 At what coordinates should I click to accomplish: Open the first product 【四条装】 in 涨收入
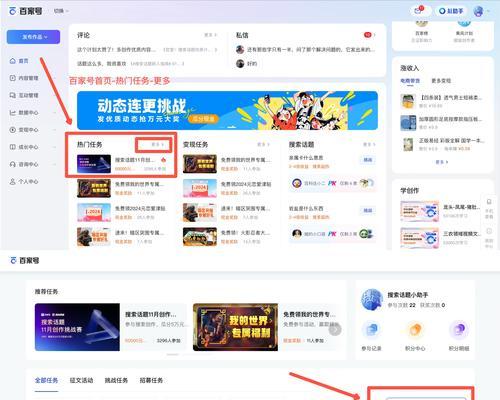(x=442, y=101)
